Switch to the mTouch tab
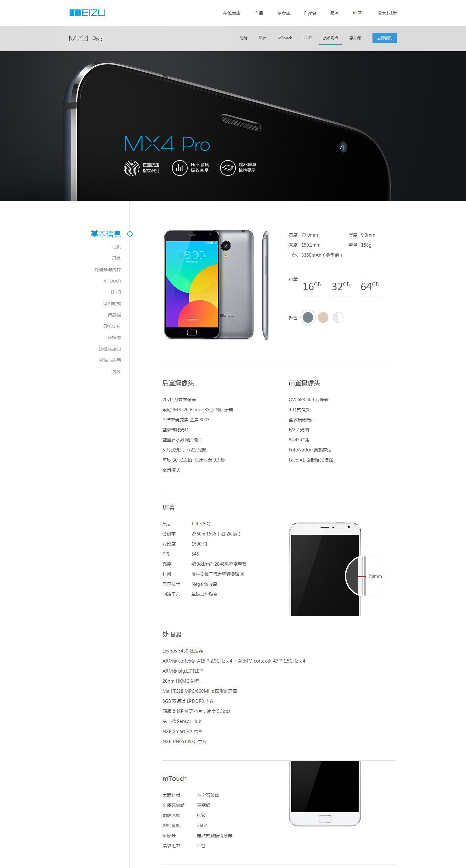Screen dimensions: 466x868 click(285, 38)
